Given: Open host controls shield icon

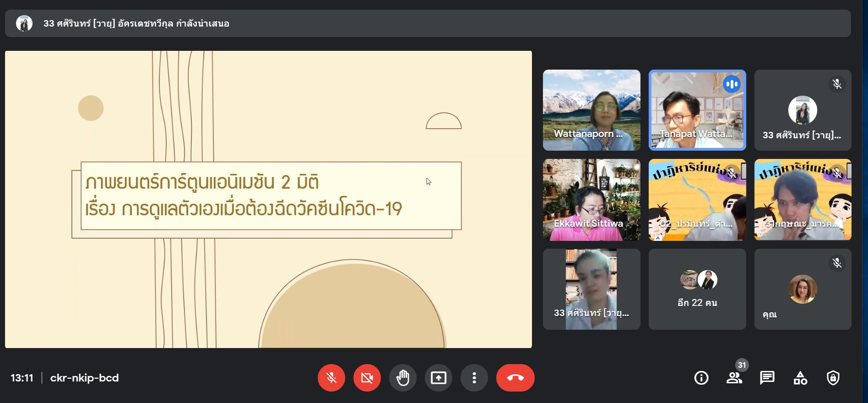Looking at the screenshot, I should pyautogui.click(x=833, y=378).
